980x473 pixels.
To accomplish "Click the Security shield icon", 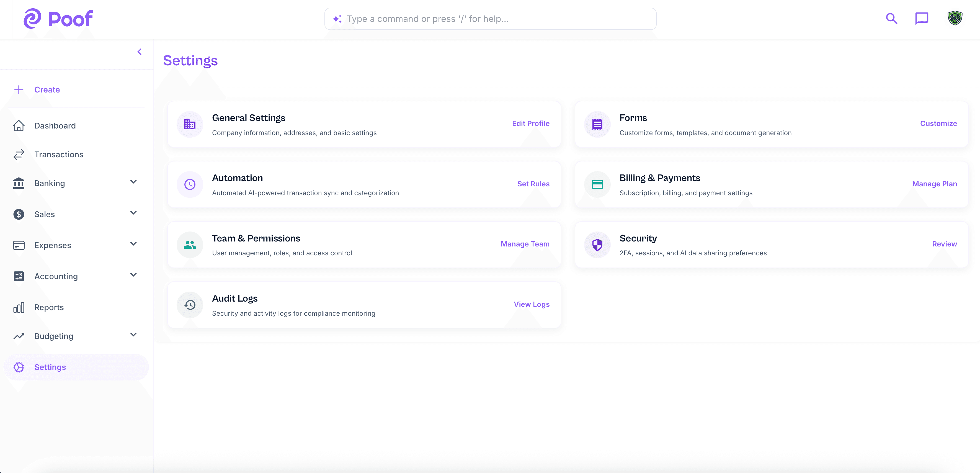I will (597, 245).
